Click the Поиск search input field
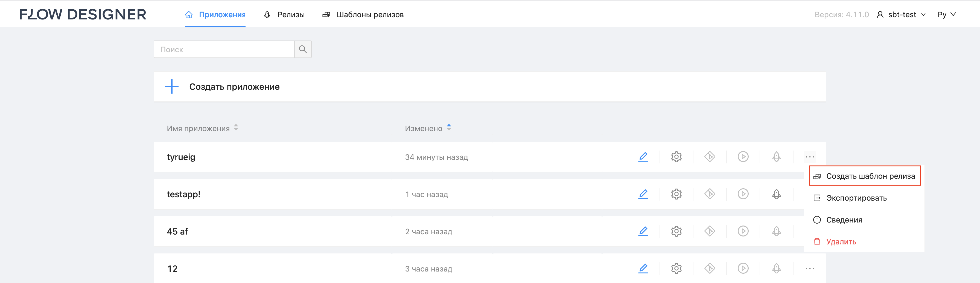Viewport: 980px width, 283px height. 224,49
